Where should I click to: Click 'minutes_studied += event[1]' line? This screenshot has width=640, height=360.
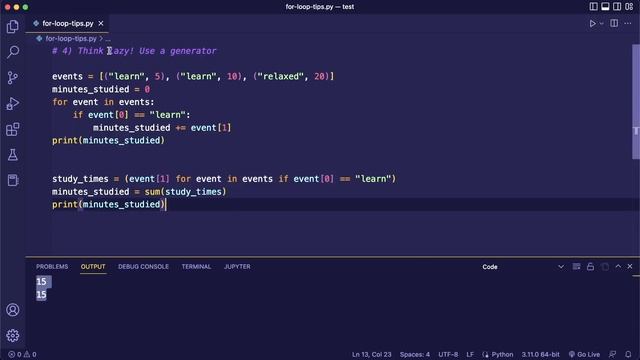pyautogui.click(x=162, y=128)
